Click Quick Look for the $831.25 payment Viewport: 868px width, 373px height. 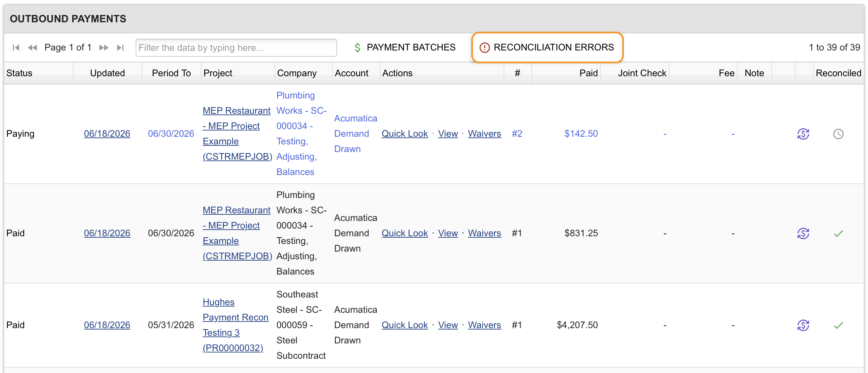pyautogui.click(x=405, y=233)
